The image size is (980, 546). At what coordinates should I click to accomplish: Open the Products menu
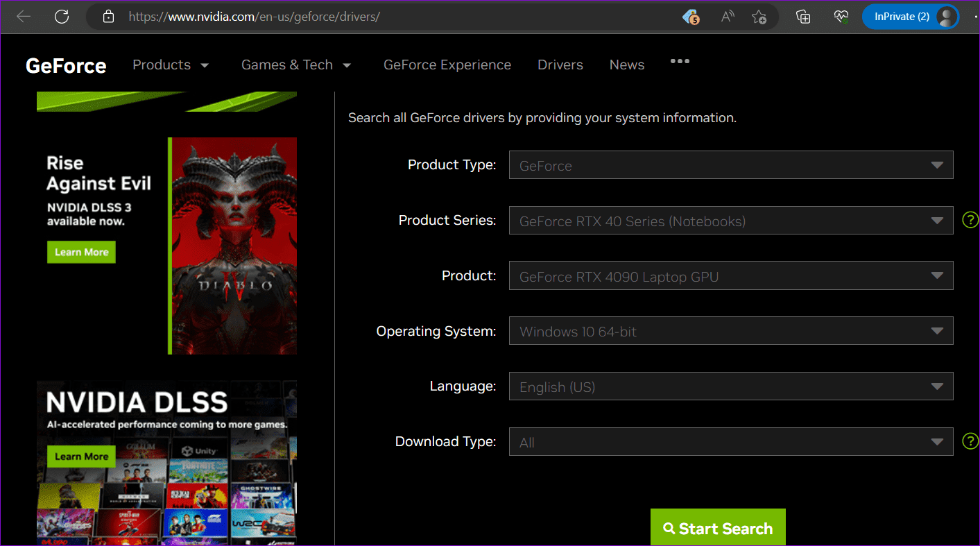171,65
